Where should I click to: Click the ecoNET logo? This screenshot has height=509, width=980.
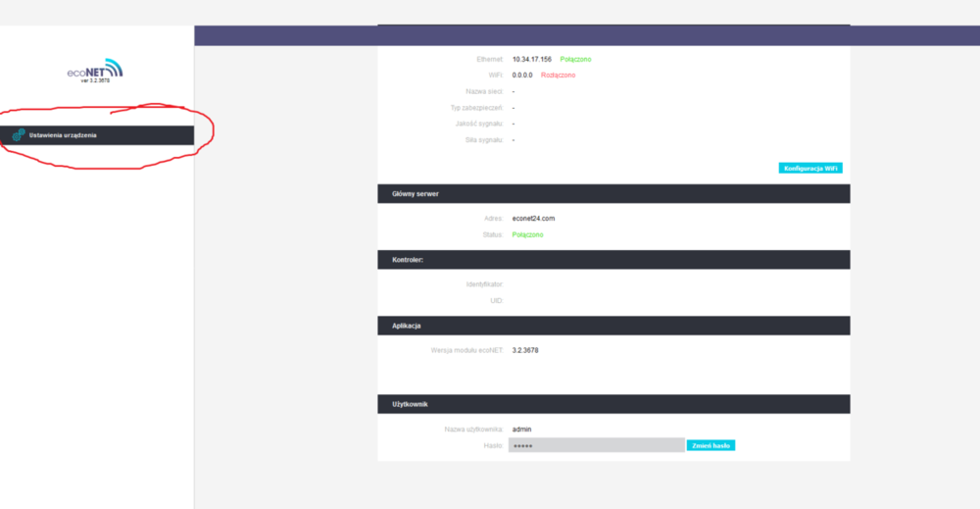point(96,70)
